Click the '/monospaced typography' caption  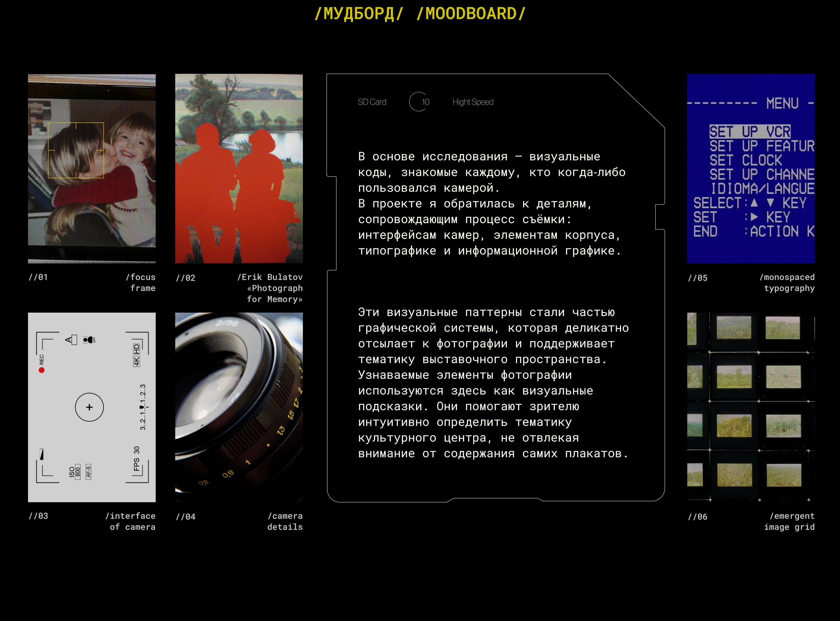[787, 283]
